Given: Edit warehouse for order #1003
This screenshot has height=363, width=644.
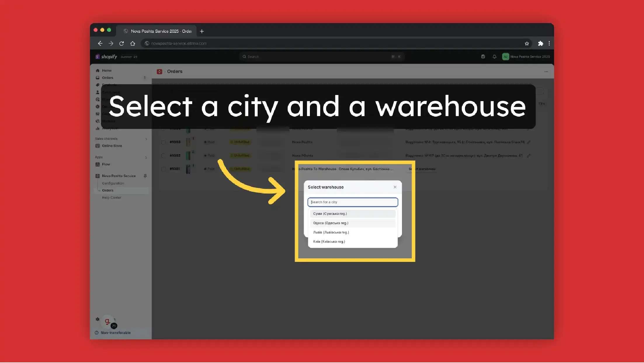Looking at the screenshot, I should click(529, 142).
